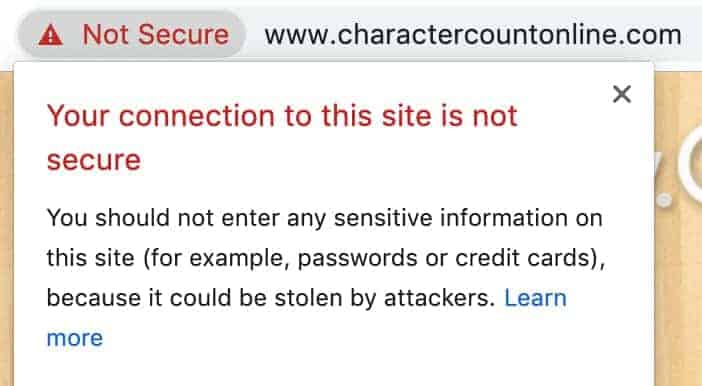Click the word "attackers." in the popup
The width and height of the screenshot is (702, 386).
(x=439, y=298)
